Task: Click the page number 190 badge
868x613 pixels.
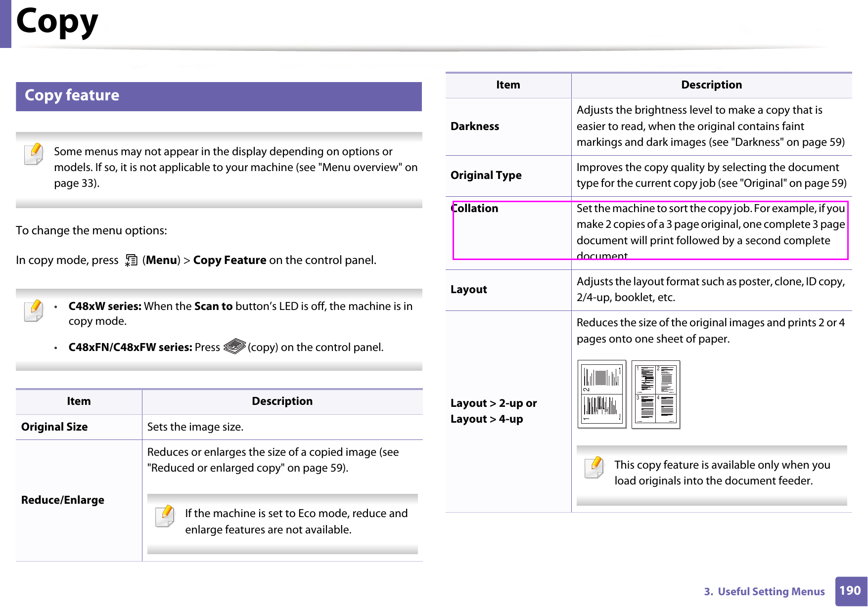Action: pyautogui.click(x=851, y=591)
